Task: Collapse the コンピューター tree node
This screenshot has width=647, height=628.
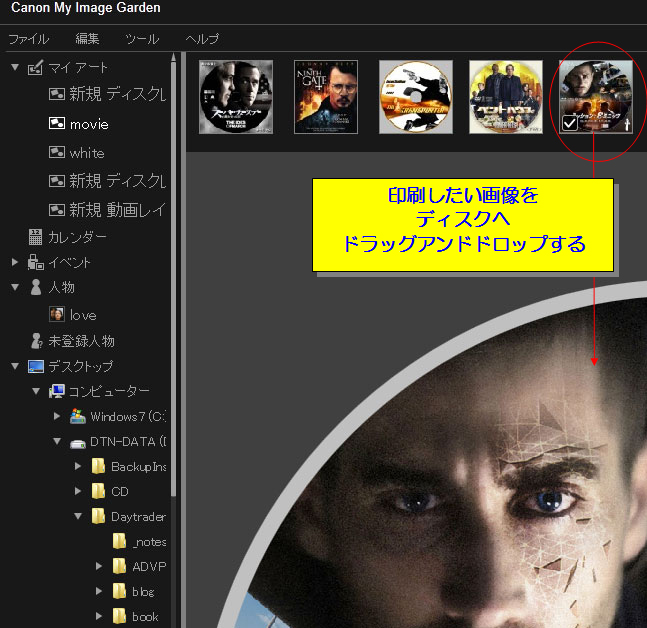Action: tap(36, 391)
